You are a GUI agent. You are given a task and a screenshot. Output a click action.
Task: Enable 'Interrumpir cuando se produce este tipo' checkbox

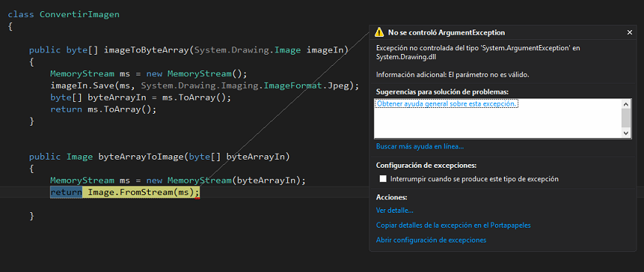pos(383,179)
